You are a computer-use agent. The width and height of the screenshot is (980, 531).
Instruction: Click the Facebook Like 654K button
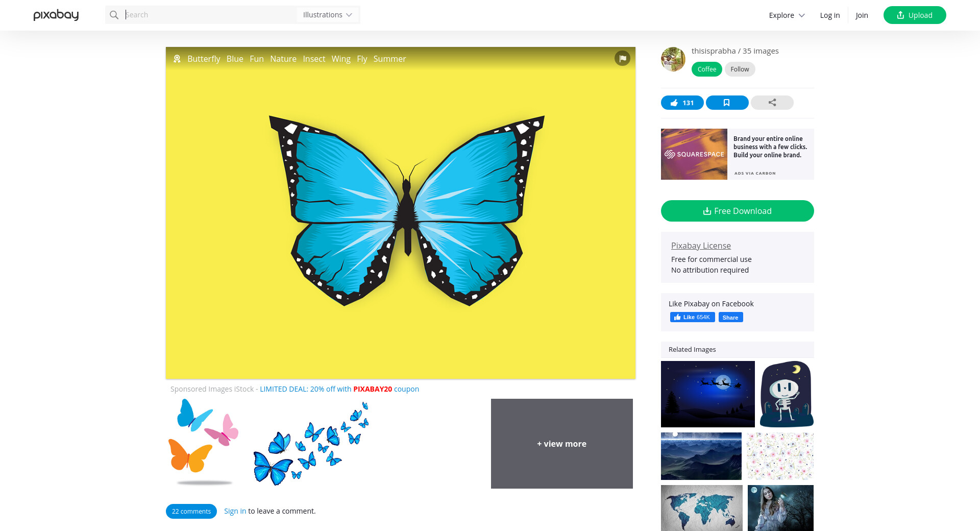692,317
